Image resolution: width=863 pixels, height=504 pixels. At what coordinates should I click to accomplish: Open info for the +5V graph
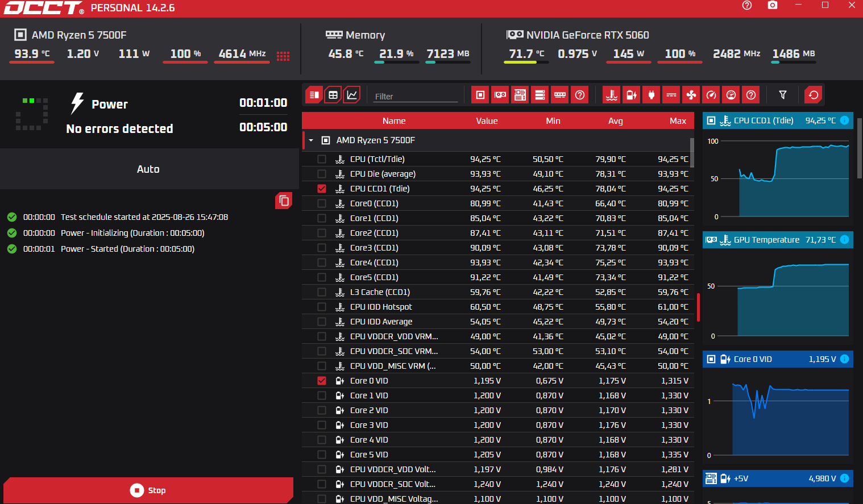point(844,478)
